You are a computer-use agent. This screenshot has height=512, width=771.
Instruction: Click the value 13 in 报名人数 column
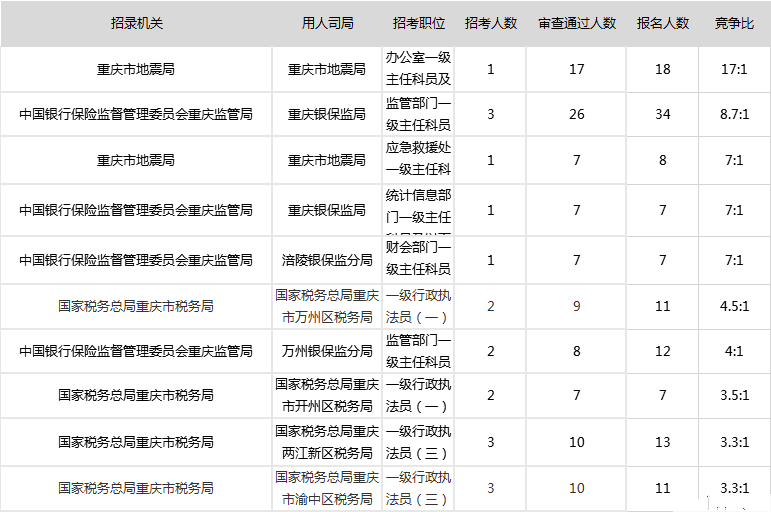pyautogui.click(x=662, y=442)
